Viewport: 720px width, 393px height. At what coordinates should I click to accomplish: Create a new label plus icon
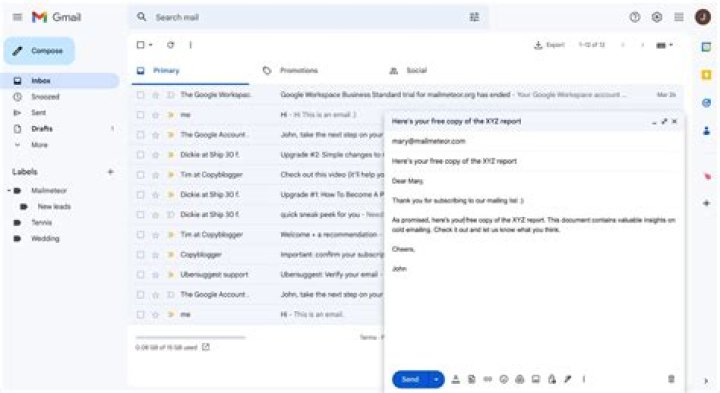111,172
